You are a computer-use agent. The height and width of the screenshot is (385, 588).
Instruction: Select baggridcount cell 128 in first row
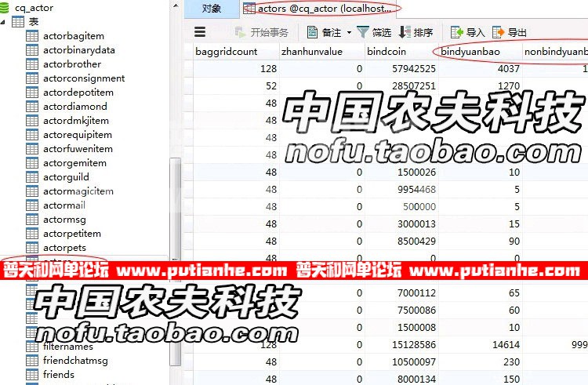(236, 69)
